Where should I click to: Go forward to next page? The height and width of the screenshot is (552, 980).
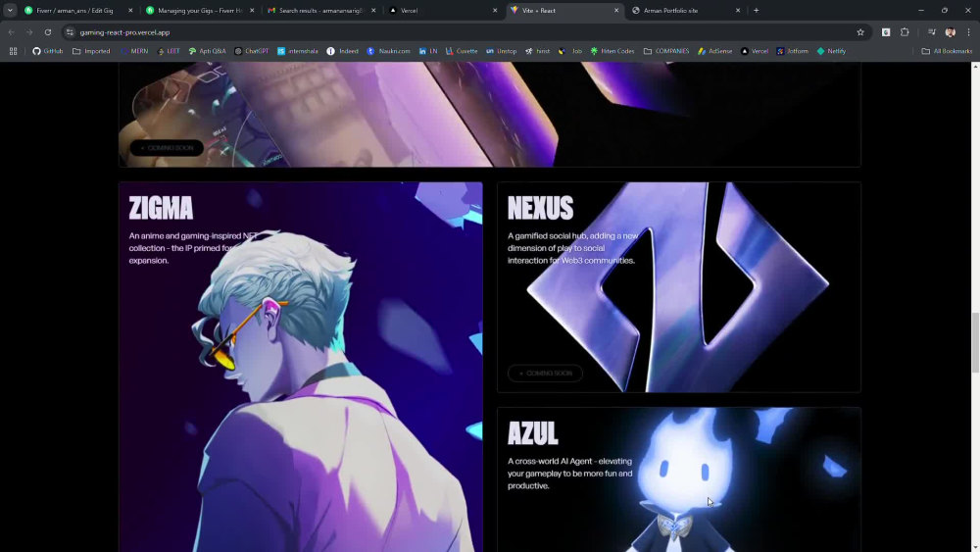29,32
